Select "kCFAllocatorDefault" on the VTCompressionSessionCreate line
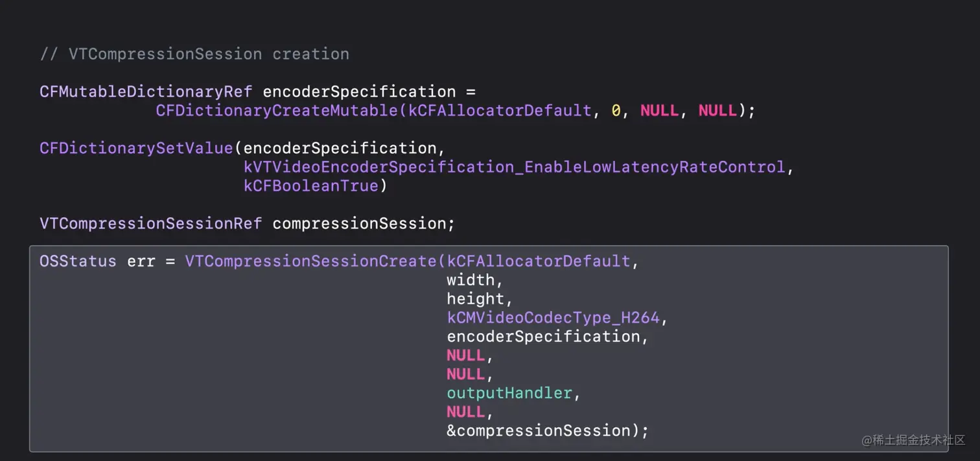 pos(539,261)
